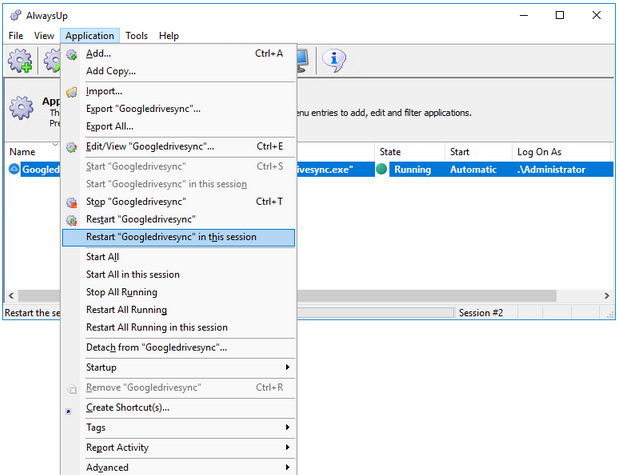Choose Restart All Running entry

click(179, 310)
